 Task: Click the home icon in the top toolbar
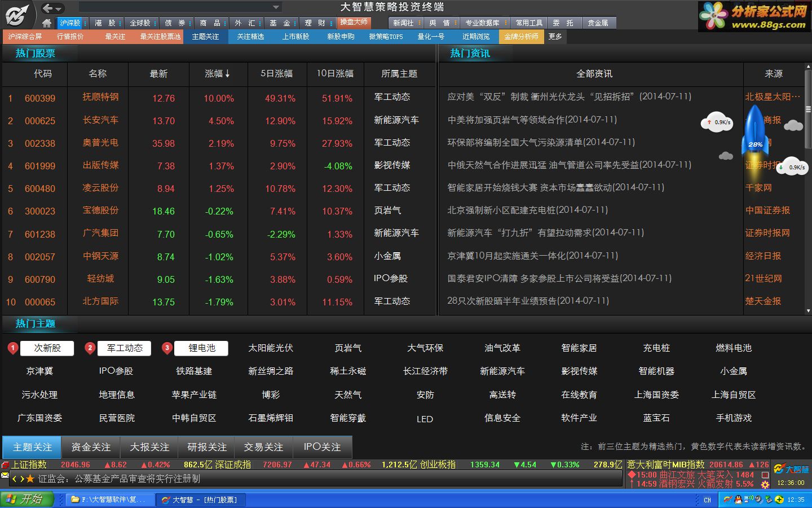coord(47,23)
